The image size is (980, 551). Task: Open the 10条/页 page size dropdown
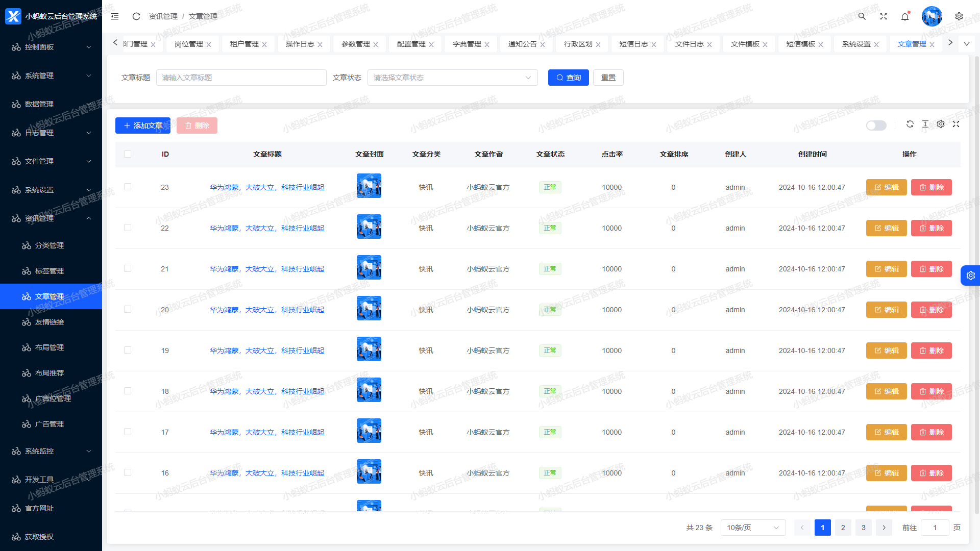click(x=753, y=528)
